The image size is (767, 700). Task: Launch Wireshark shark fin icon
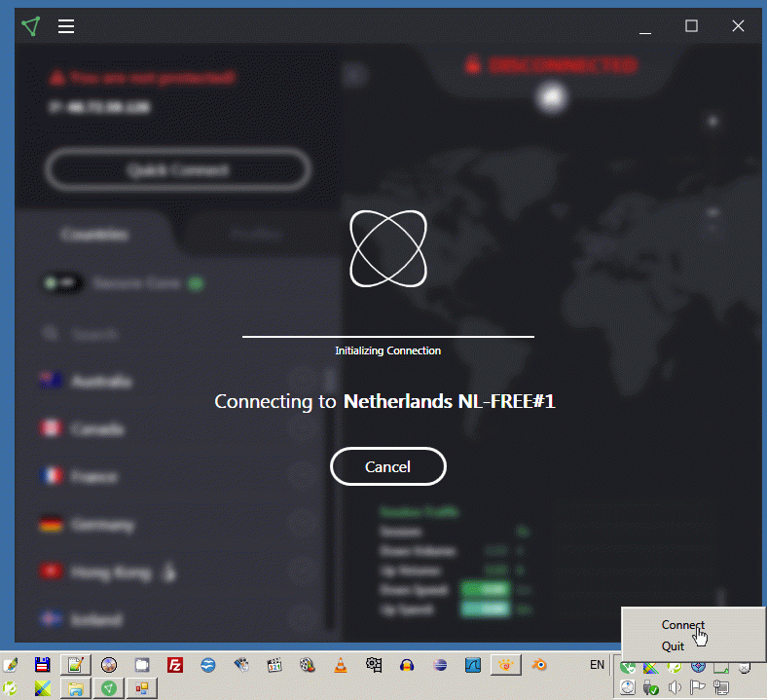473,665
